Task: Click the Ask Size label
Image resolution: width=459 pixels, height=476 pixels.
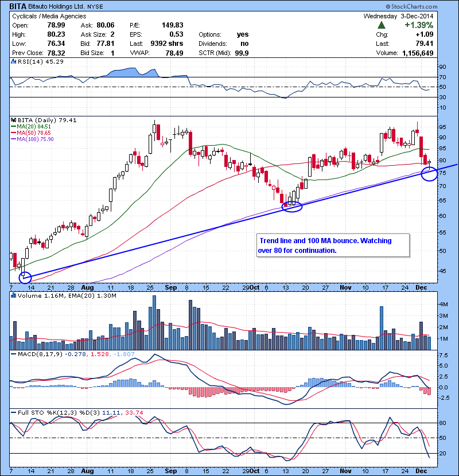Action: coord(94,34)
